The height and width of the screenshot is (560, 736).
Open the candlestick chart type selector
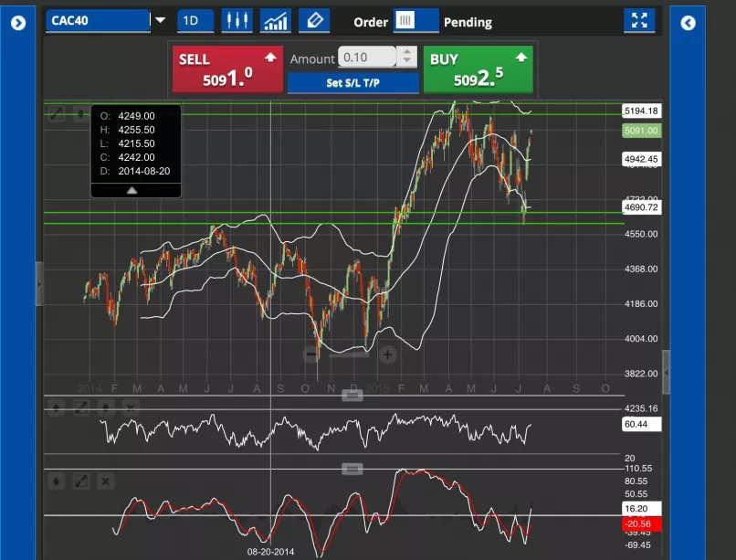click(237, 21)
